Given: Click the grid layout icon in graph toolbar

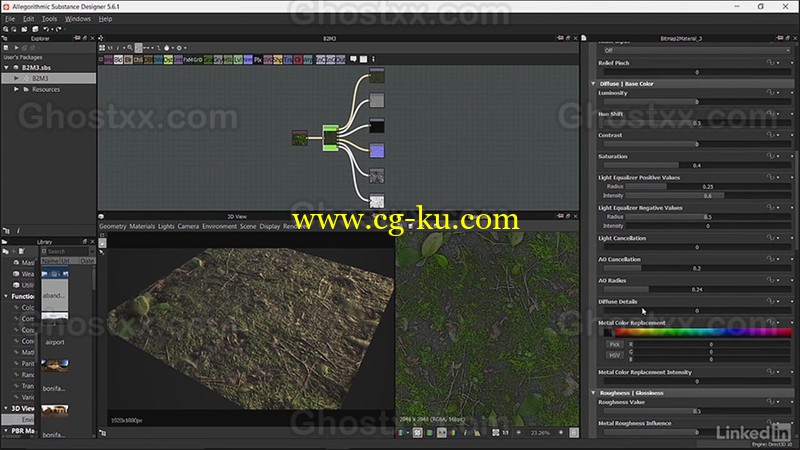Looking at the screenshot, I should click(102, 47).
